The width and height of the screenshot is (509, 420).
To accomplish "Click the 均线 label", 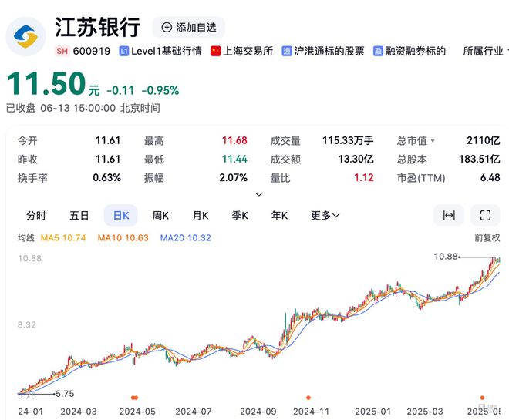I will [x=26, y=237].
